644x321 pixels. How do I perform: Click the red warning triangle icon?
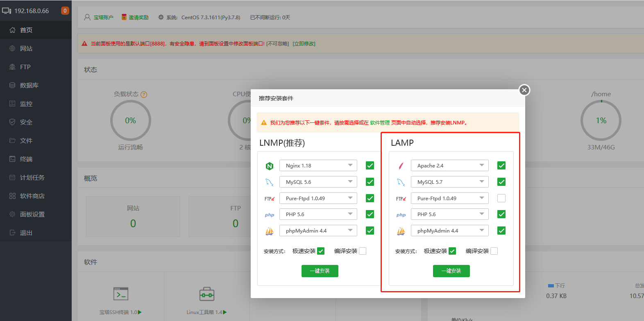coord(84,43)
